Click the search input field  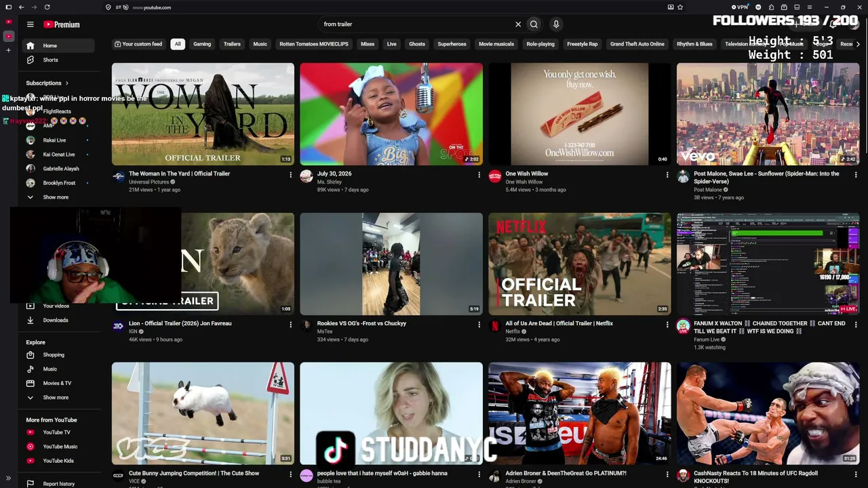coord(416,24)
